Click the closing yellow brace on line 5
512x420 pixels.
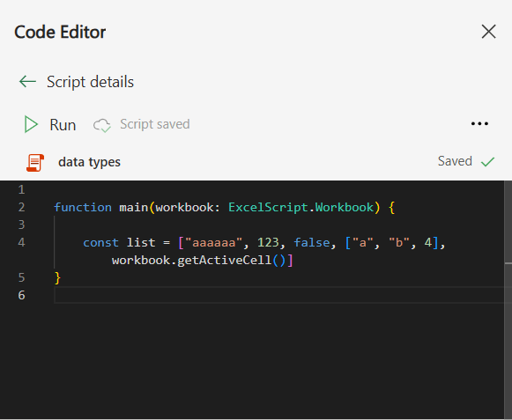coord(57,278)
